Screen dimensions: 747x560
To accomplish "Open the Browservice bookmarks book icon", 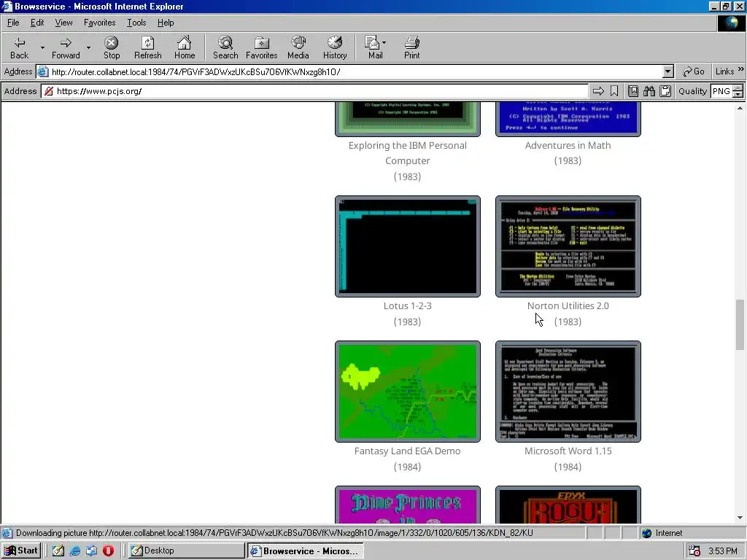I will point(633,91).
